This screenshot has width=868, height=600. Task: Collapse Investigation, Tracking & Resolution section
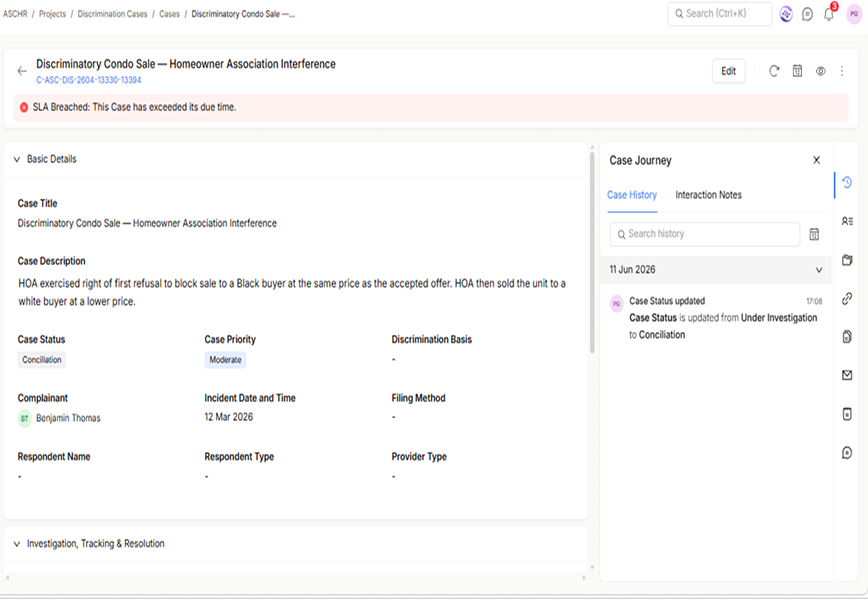17,544
